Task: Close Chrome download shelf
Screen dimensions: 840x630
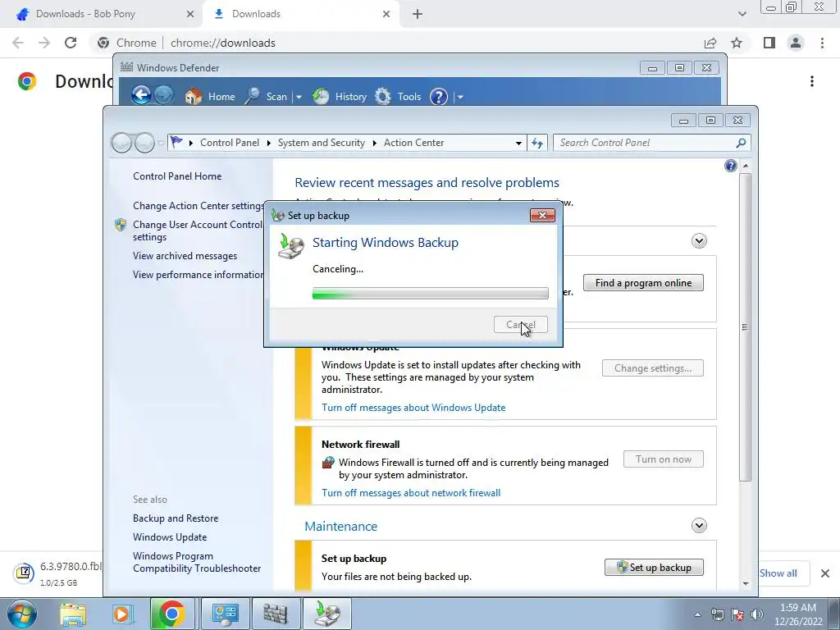Action: (x=825, y=573)
